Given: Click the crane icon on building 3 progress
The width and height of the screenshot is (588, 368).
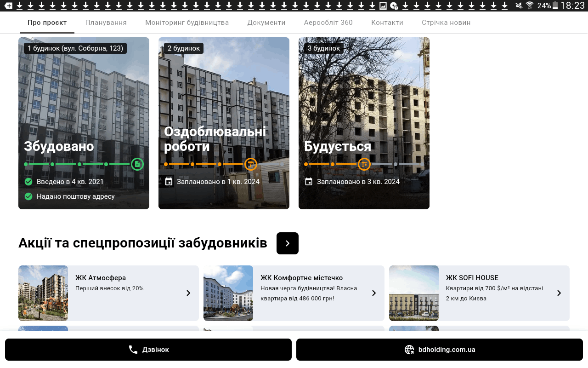Looking at the screenshot, I should (x=364, y=164).
